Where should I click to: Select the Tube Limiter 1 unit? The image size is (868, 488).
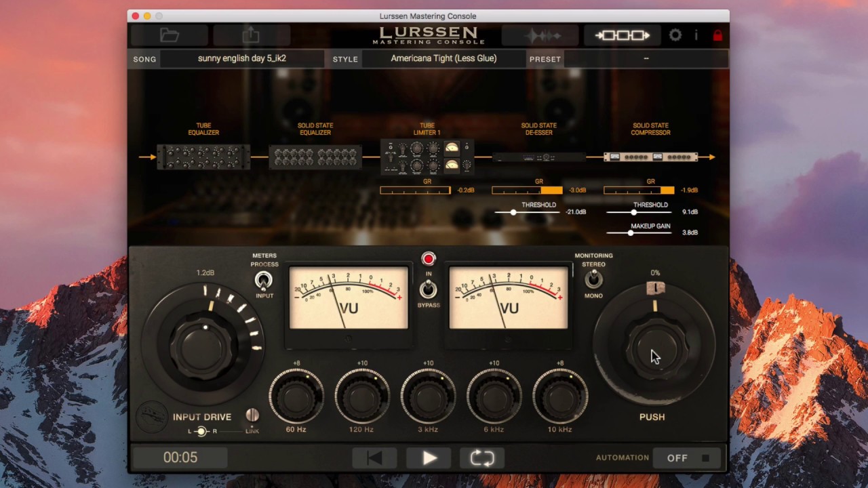click(x=427, y=157)
